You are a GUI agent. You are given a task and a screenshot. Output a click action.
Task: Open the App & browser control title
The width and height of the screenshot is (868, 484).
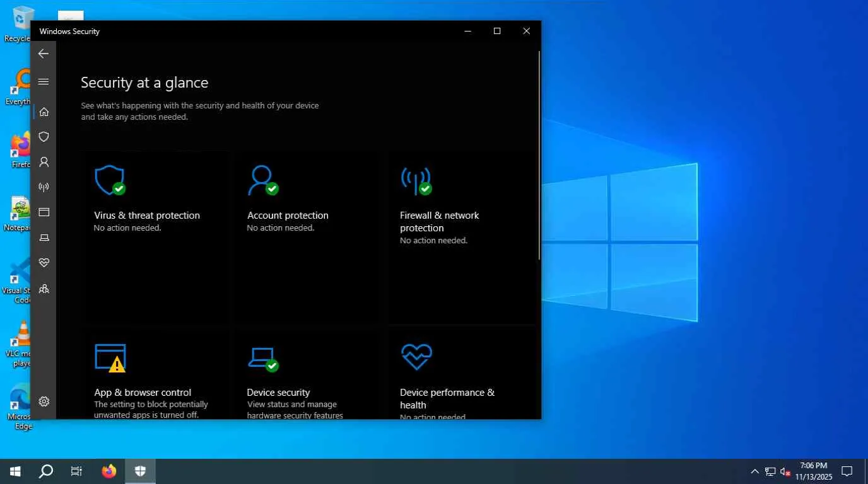tap(143, 393)
